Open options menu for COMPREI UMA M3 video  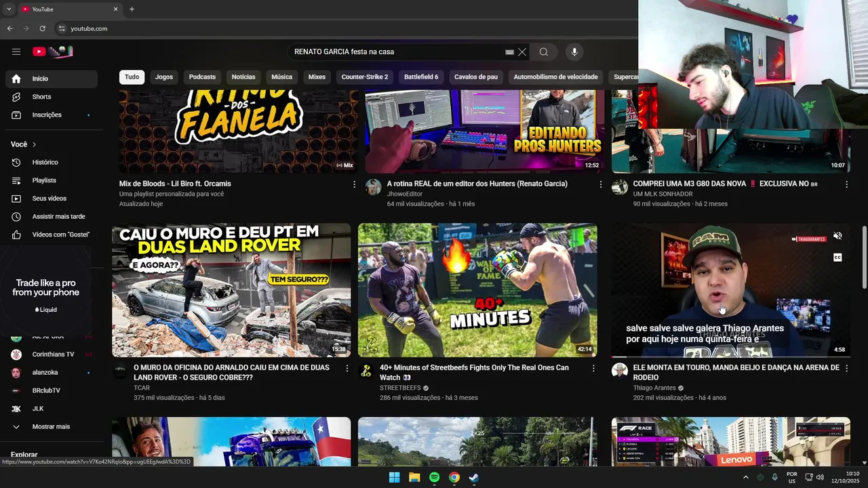[846, 184]
